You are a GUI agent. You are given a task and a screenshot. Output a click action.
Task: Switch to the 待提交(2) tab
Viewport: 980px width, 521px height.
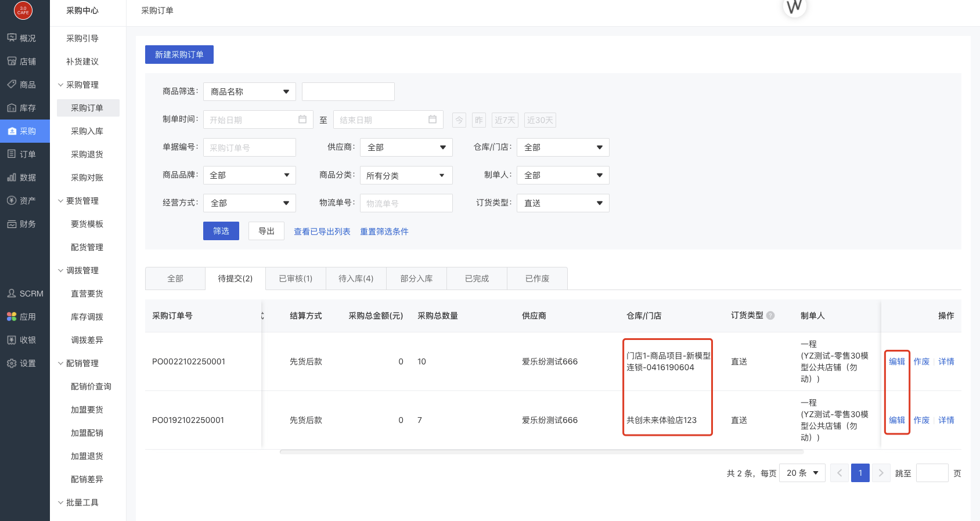[235, 278]
